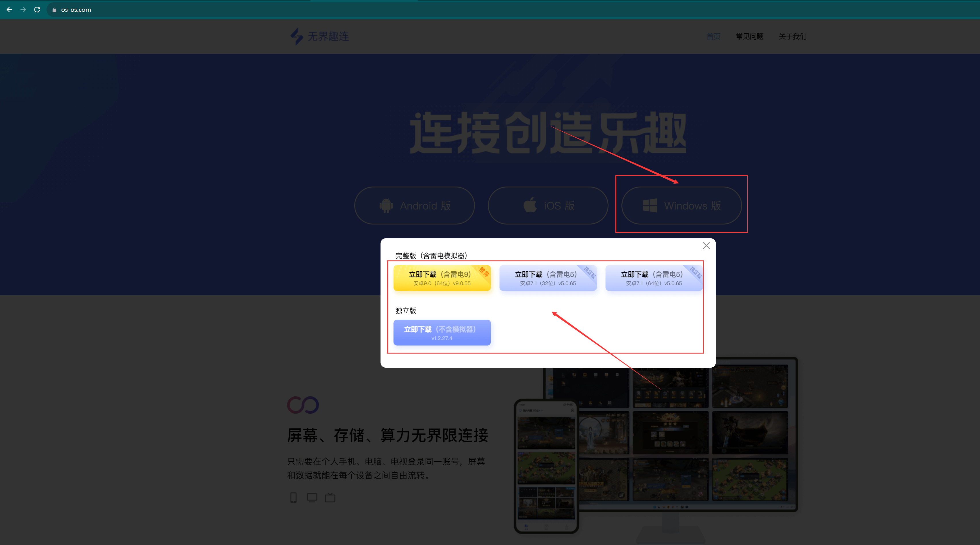The width and height of the screenshot is (980, 545).
Task: Download the yellow 含雷电9 version
Action: [442, 278]
